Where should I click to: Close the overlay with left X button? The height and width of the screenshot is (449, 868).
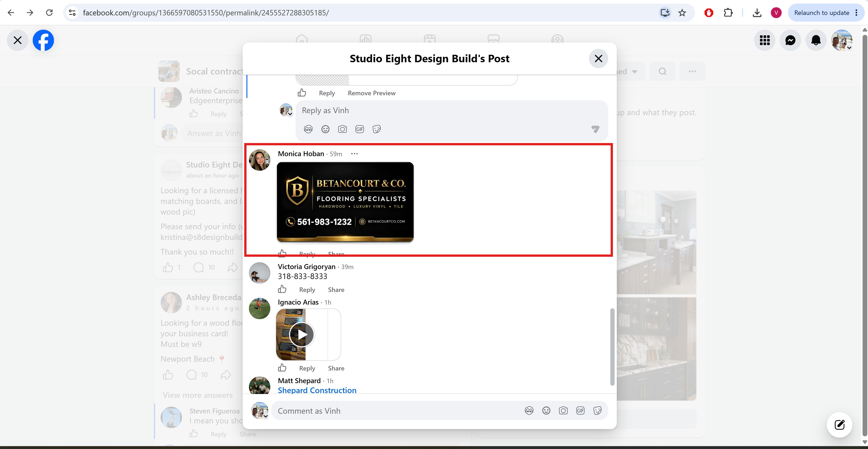click(x=17, y=40)
